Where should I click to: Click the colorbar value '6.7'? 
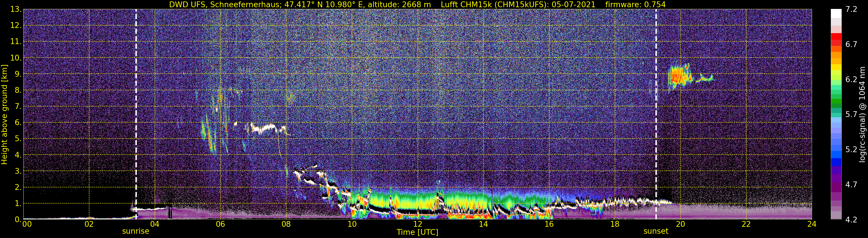(851, 44)
